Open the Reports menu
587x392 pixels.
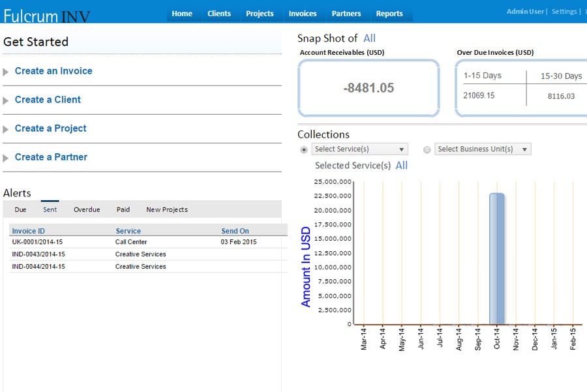pyautogui.click(x=391, y=13)
